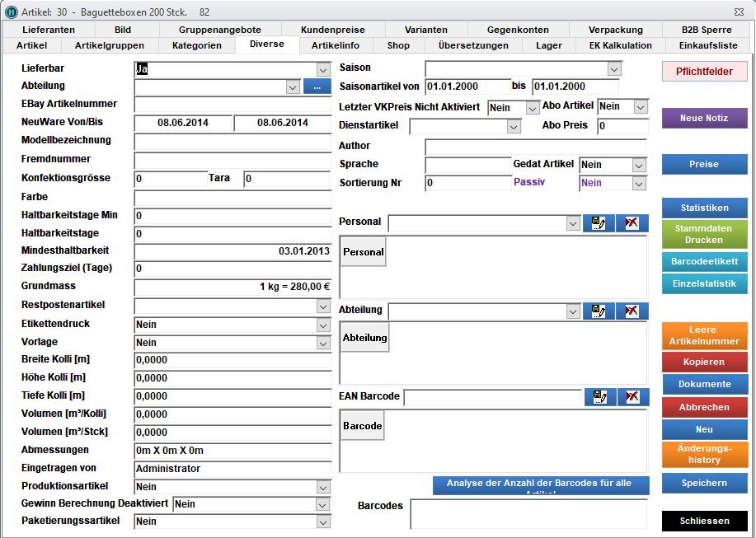
Task: Click the save icon next to EAN Barcode
Action: click(x=601, y=397)
